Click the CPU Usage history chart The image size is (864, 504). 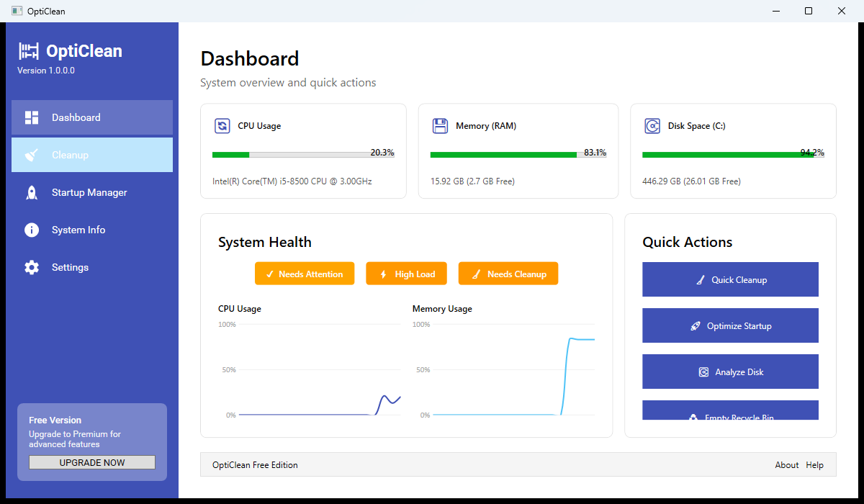click(310, 369)
